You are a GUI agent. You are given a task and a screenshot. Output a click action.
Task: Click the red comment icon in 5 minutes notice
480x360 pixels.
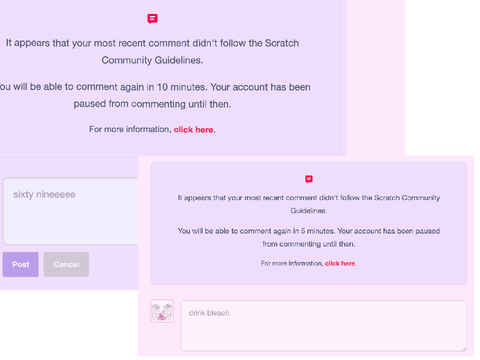[x=309, y=179]
